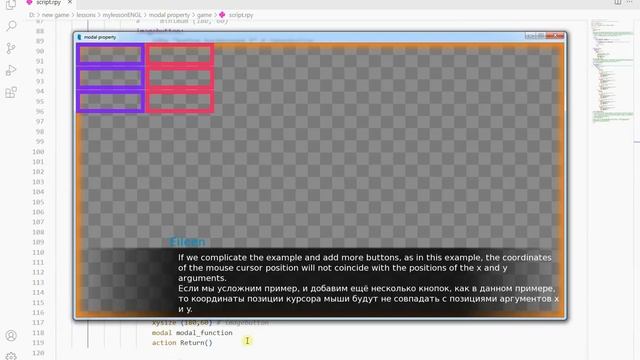This screenshot has height=360, width=640.
Task: Click line number 118 in the gutter
Action: click(x=38, y=333)
